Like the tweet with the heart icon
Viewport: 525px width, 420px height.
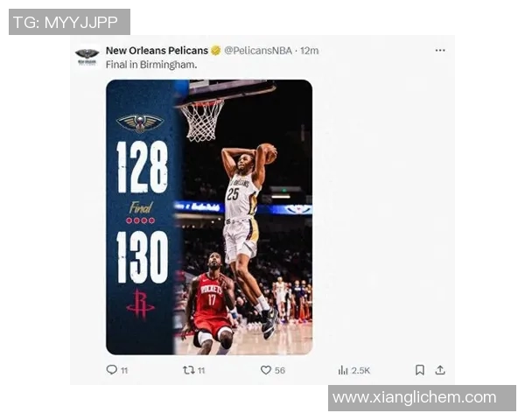click(266, 370)
